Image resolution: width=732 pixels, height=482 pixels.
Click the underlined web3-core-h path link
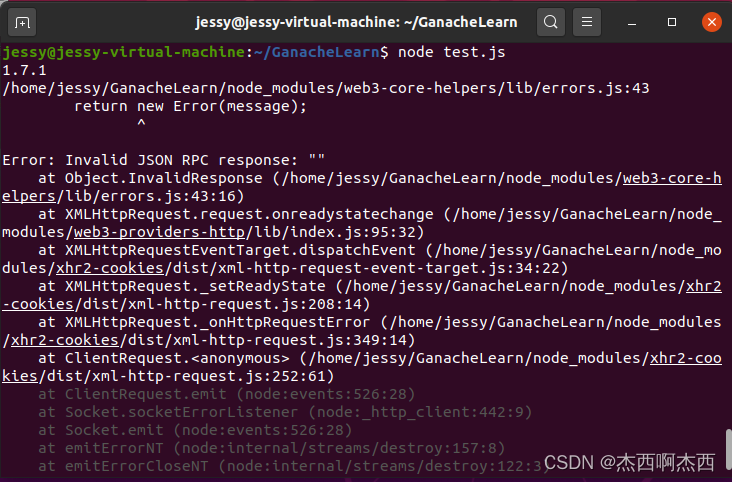672,178
